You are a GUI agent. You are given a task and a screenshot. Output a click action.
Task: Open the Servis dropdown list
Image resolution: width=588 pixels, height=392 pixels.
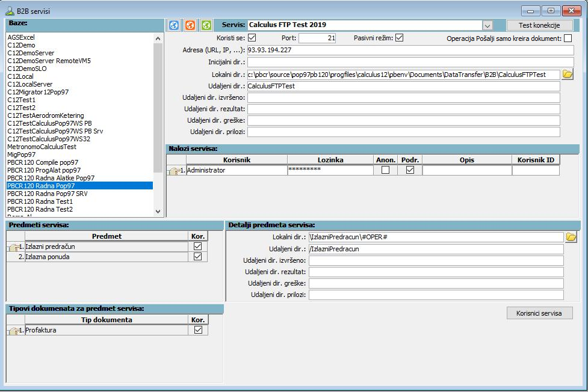pyautogui.click(x=487, y=25)
